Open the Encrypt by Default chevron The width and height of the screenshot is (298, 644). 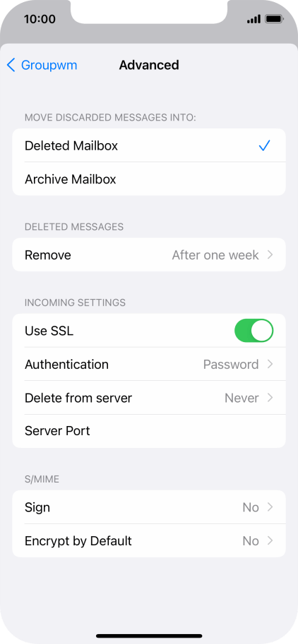[x=270, y=541]
